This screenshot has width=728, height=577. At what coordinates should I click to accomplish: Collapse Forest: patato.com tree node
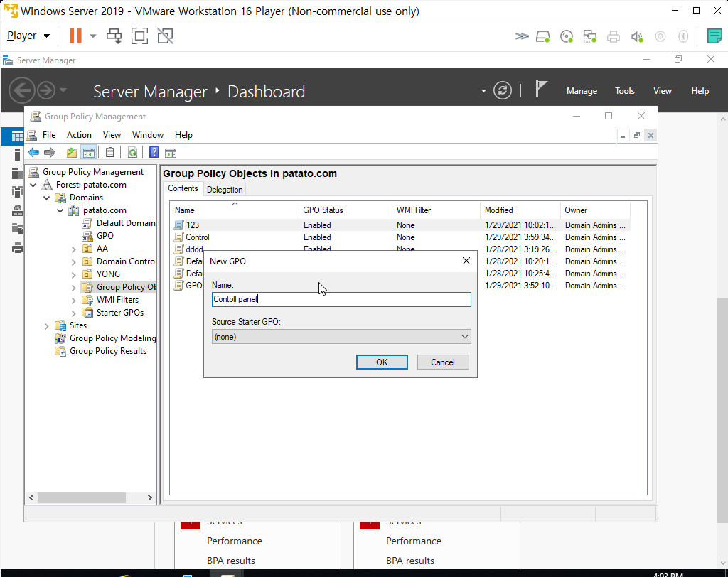(33, 185)
